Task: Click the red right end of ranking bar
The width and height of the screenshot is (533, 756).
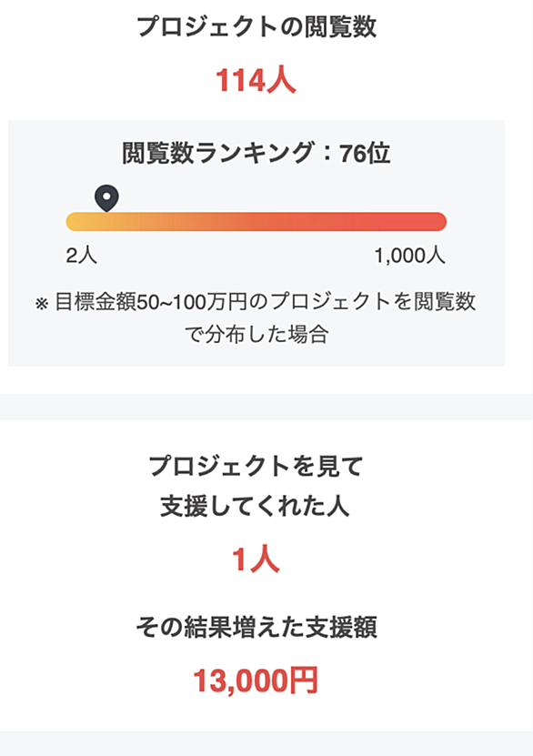Action: coord(436,221)
